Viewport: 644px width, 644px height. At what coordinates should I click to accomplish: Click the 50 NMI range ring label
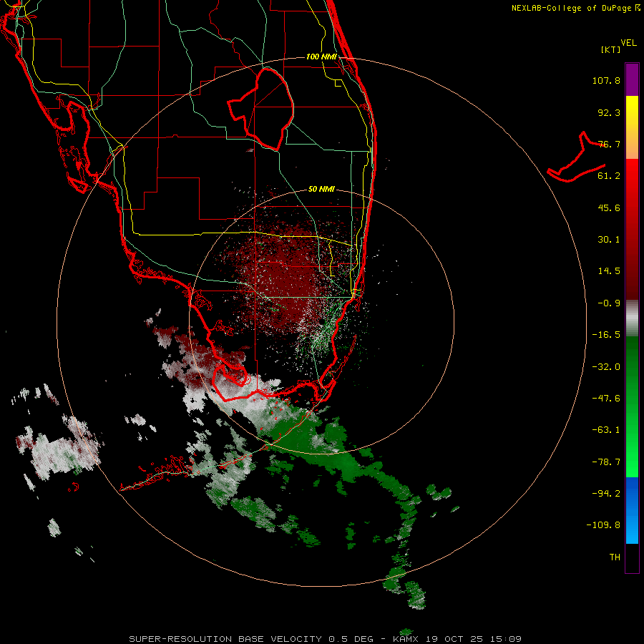coord(321,189)
